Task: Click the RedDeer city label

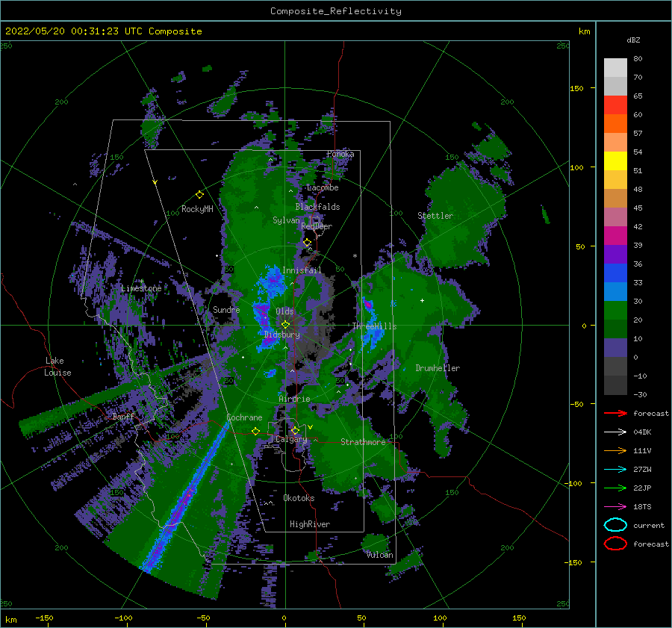Action: pos(317,226)
